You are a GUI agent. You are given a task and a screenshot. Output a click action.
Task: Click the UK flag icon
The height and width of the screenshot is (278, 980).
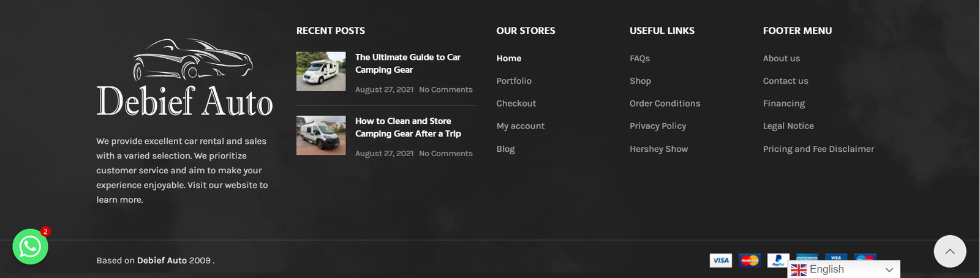(x=799, y=270)
